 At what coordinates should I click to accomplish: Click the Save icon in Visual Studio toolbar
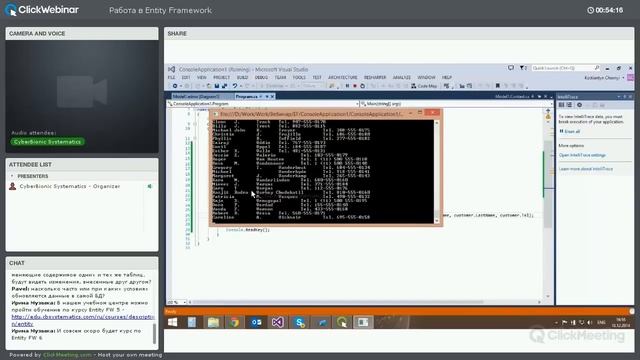click(217, 86)
